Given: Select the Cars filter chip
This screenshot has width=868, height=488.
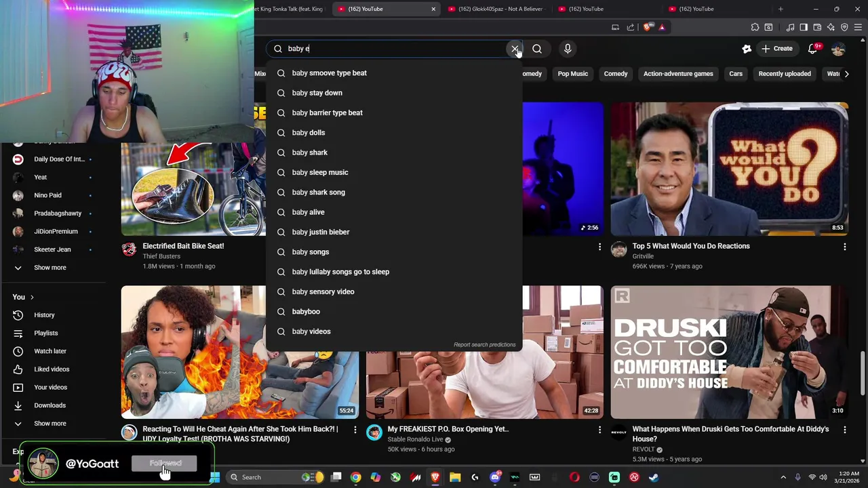Looking at the screenshot, I should coord(736,74).
